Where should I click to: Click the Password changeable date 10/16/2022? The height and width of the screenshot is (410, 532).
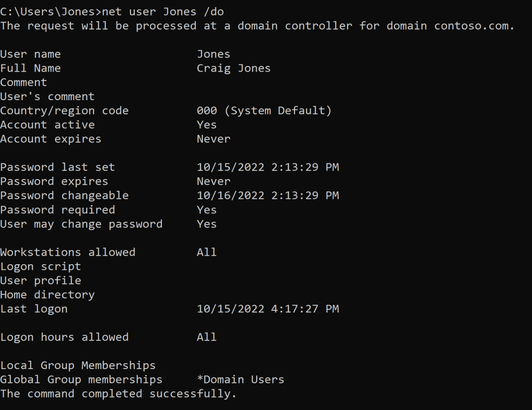[230, 196]
